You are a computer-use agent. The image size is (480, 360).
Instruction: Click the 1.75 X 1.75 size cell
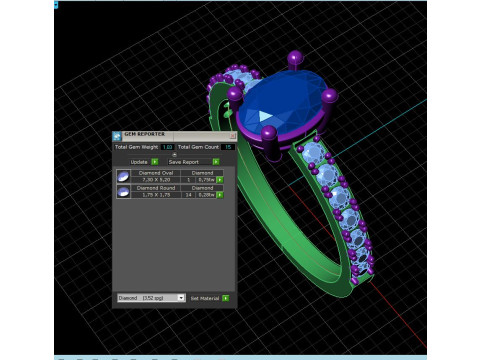click(156, 195)
